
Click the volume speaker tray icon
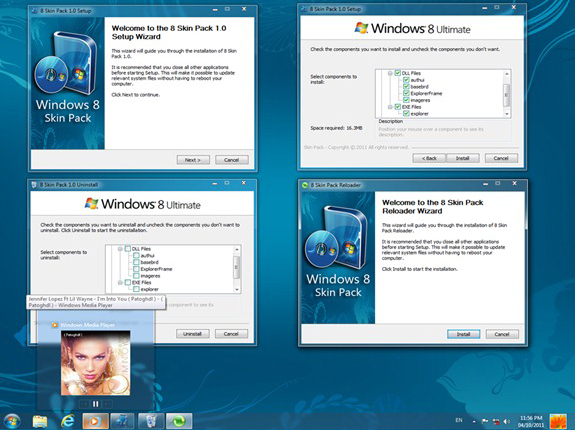tap(506, 422)
